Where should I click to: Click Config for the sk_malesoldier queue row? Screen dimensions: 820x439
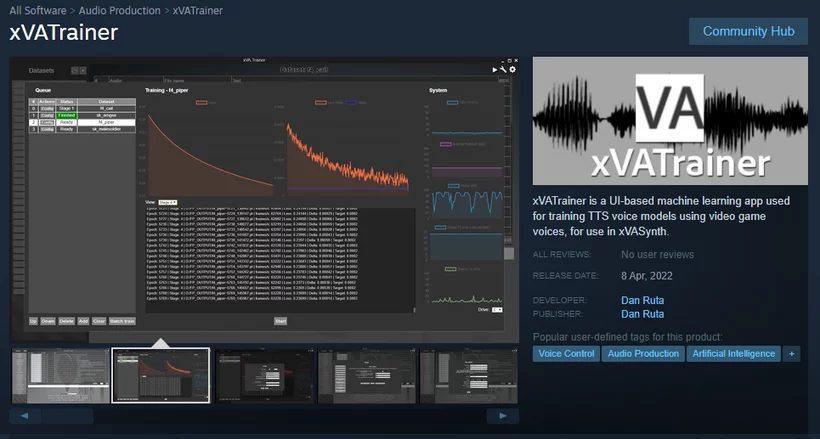point(47,129)
